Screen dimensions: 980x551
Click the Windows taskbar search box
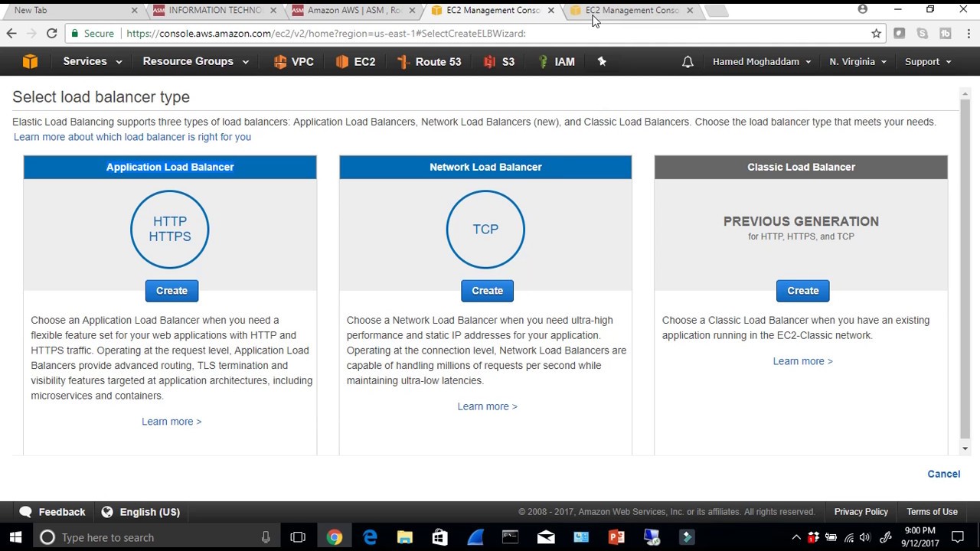tap(155, 537)
